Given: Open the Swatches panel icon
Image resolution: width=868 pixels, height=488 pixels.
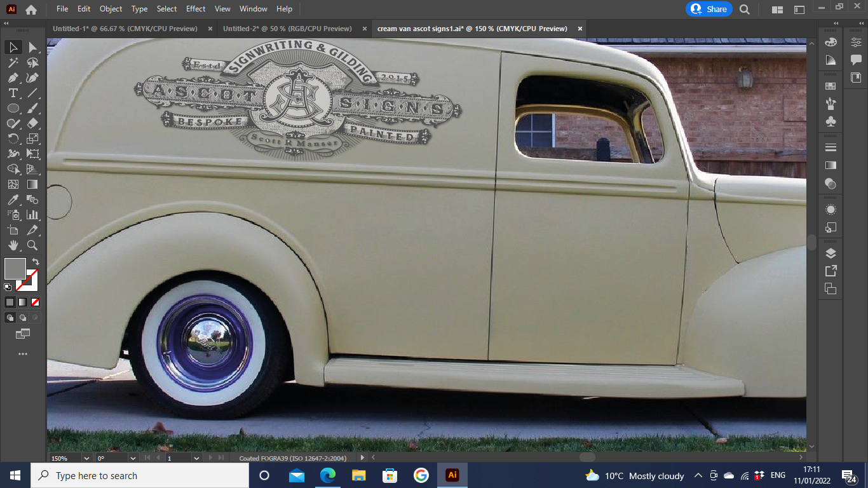Looking at the screenshot, I should [x=831, y=86].
